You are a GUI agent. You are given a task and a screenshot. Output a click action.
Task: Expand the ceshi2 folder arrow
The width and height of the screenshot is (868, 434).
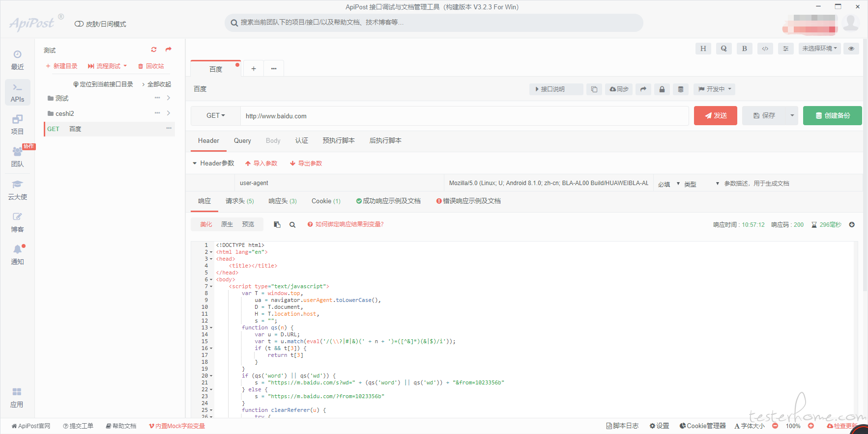[x=169, y=113]
